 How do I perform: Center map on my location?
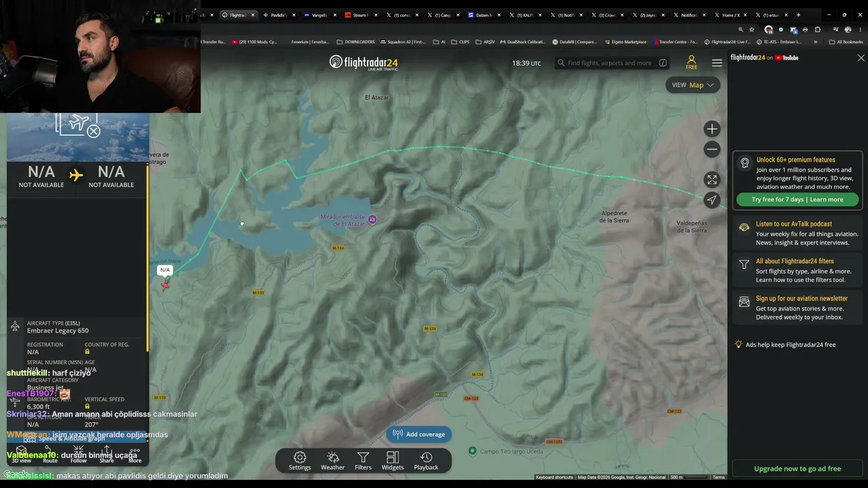pos(711,200)
